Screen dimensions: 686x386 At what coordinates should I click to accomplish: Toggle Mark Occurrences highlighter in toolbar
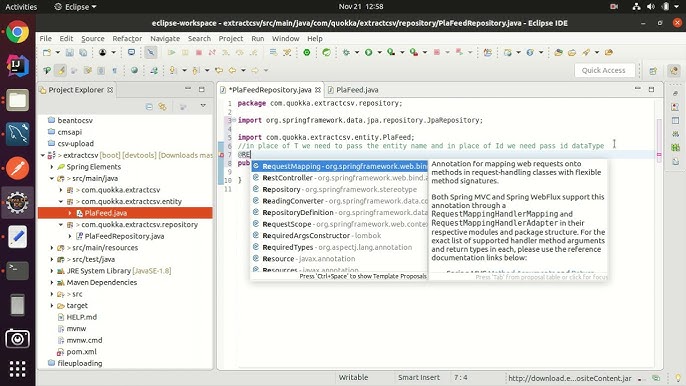coord(60,70)
